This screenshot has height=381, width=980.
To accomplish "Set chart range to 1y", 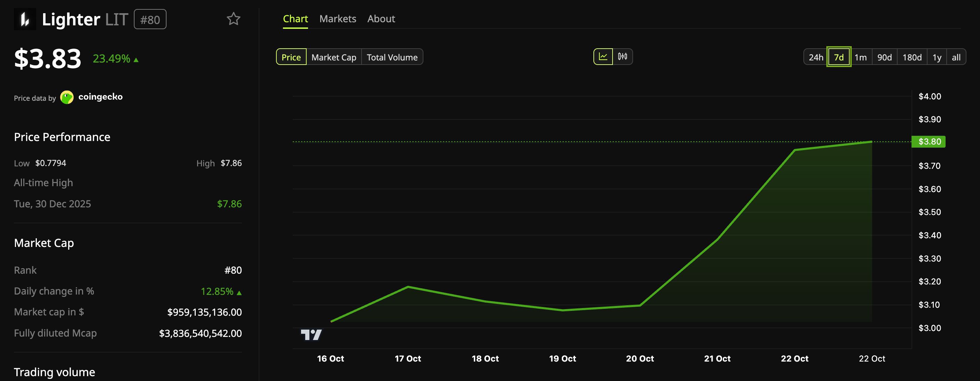I will click(x=937, y=57).
